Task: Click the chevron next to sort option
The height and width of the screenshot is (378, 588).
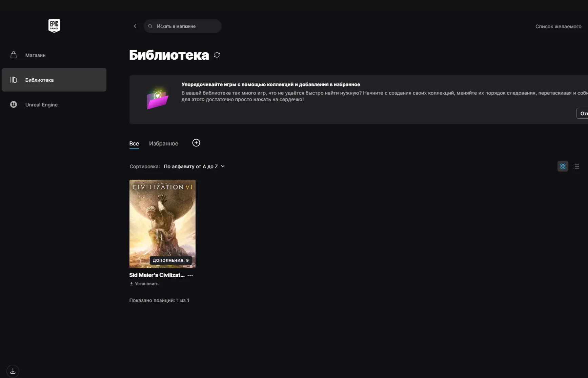Action: [x=223, y=166]
